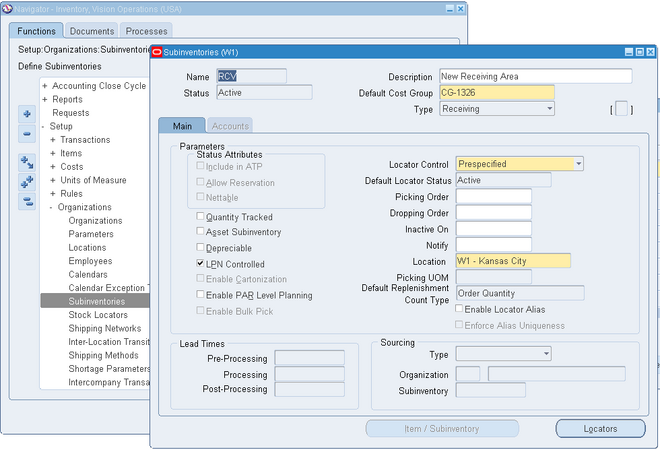Viewport: 660px width, 450px height.
Task: Click the Navigator window title bar icon
Action: [7, 9]
